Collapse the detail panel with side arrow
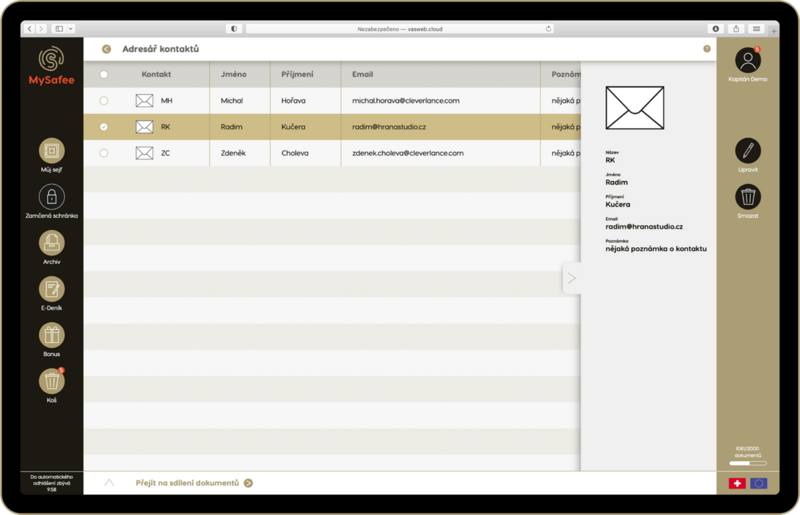This screenshot has width=800, height=515. (571, 278)
